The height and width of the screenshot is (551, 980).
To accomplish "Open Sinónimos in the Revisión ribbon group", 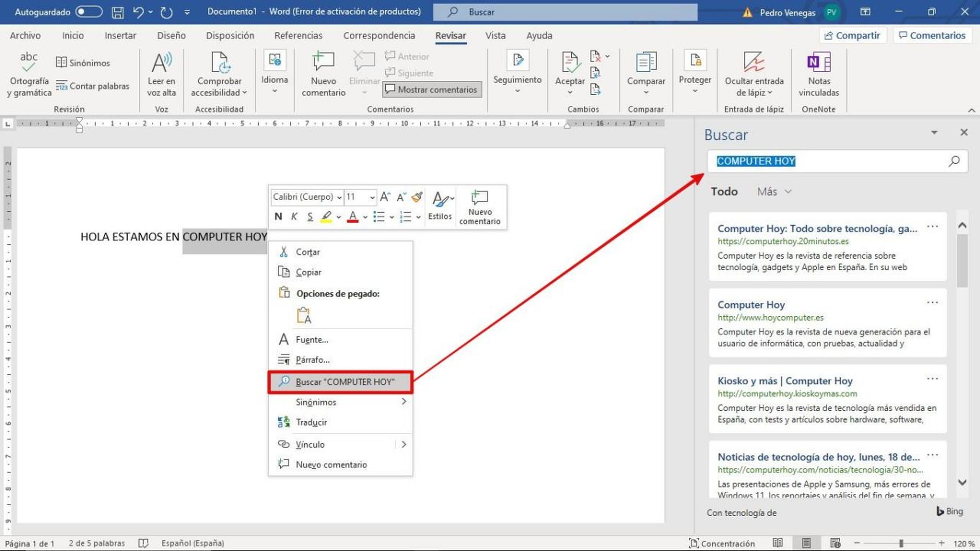I will pyautogui.click(x=83, y=63).
